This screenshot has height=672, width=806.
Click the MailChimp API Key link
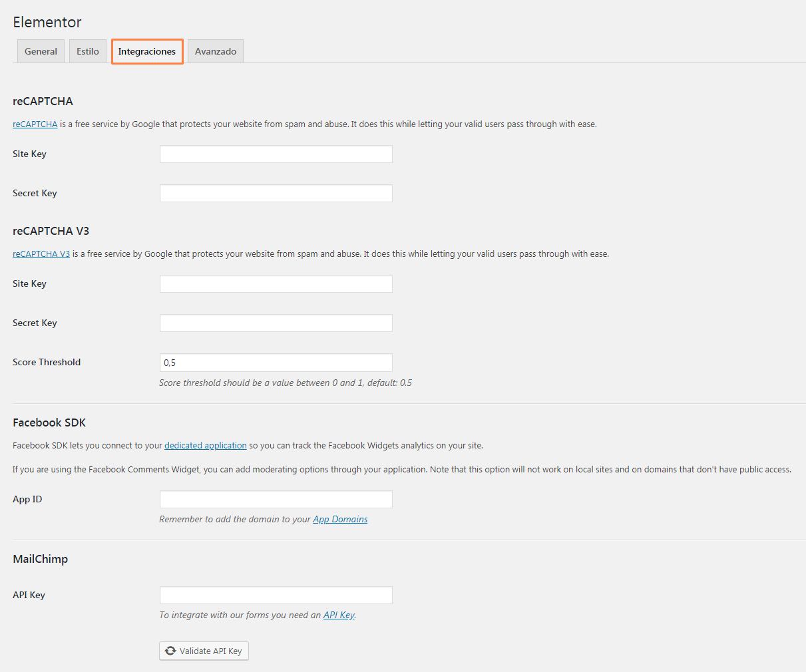339,615
